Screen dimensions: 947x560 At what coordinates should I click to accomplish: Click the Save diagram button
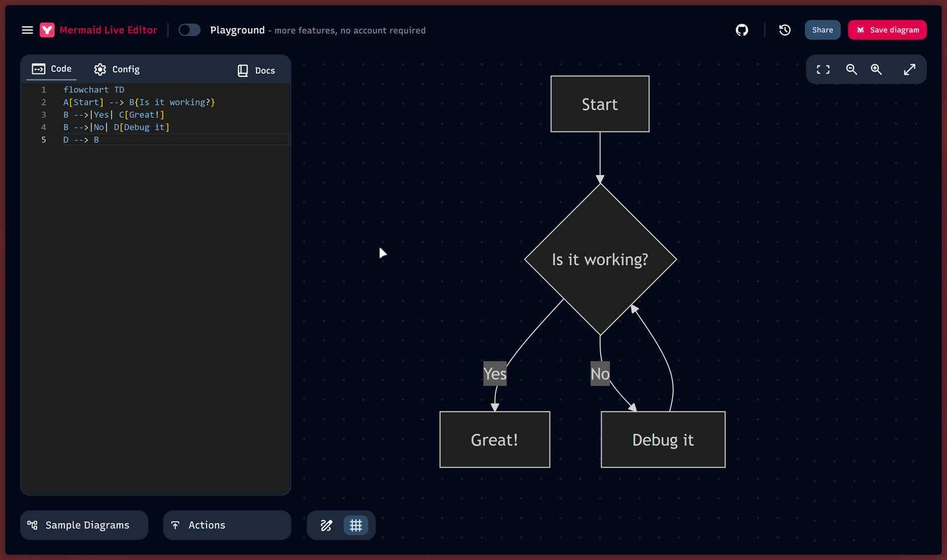tap(887, 30)
